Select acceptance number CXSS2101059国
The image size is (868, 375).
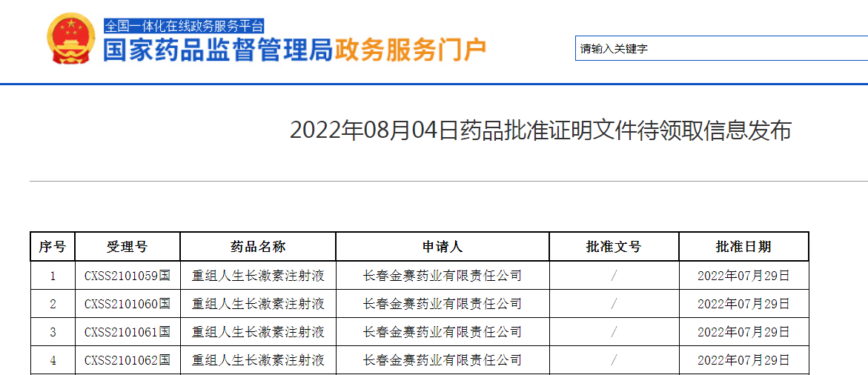[x=127, y=276]
